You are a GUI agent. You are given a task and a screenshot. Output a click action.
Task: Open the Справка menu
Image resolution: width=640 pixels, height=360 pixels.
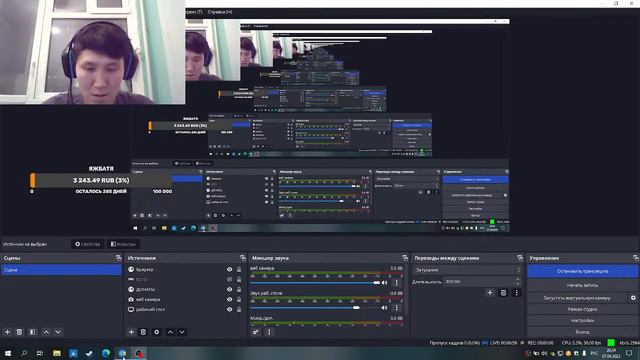click(x=220, y=12)
